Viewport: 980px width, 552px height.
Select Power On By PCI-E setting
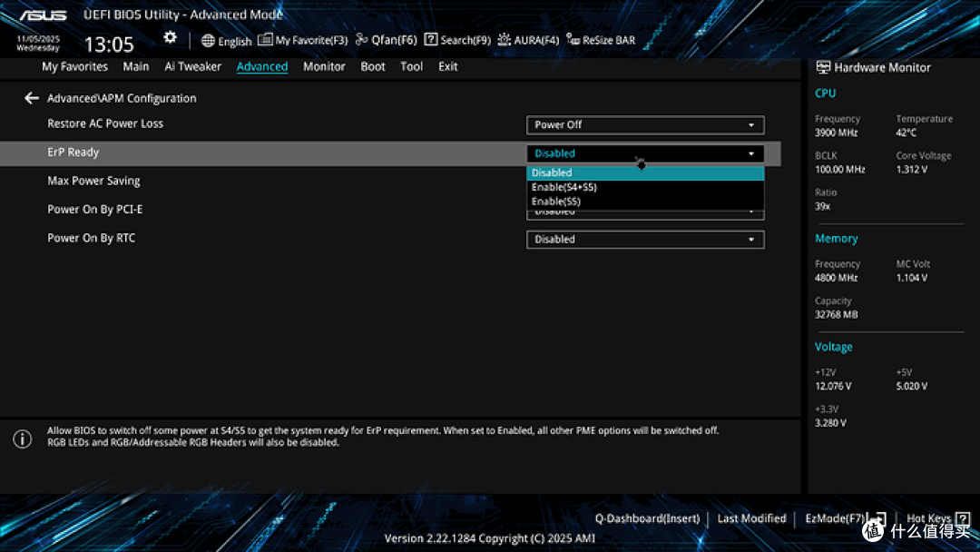95,210
